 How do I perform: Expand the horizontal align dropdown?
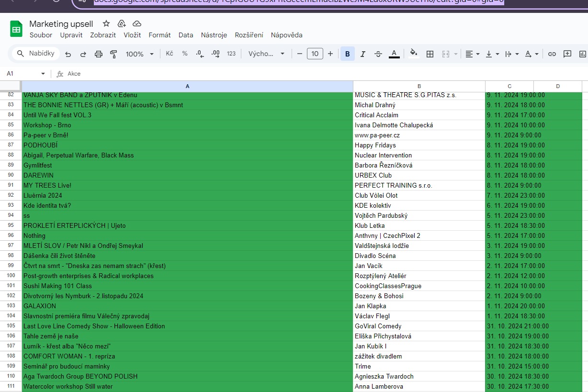tap(472, 54)
